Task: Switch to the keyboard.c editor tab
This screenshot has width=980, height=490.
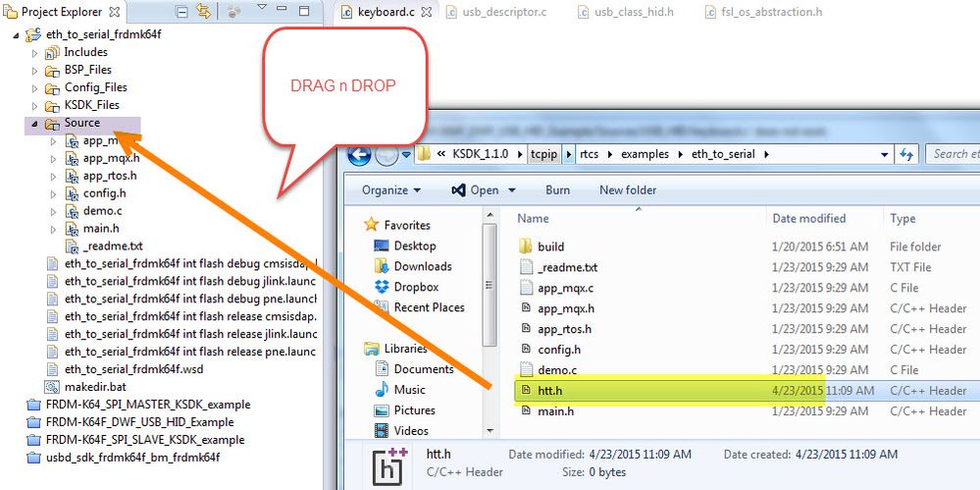Action: tap(386, 12)
